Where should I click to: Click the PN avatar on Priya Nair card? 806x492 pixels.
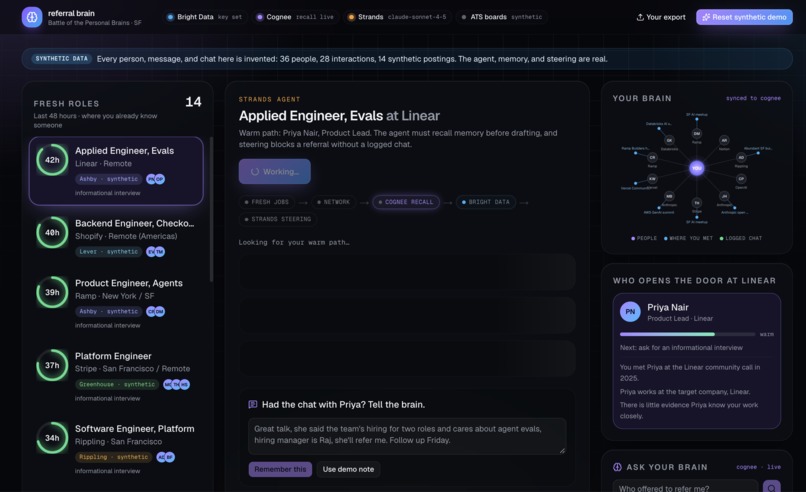click(x=630, y=312)
